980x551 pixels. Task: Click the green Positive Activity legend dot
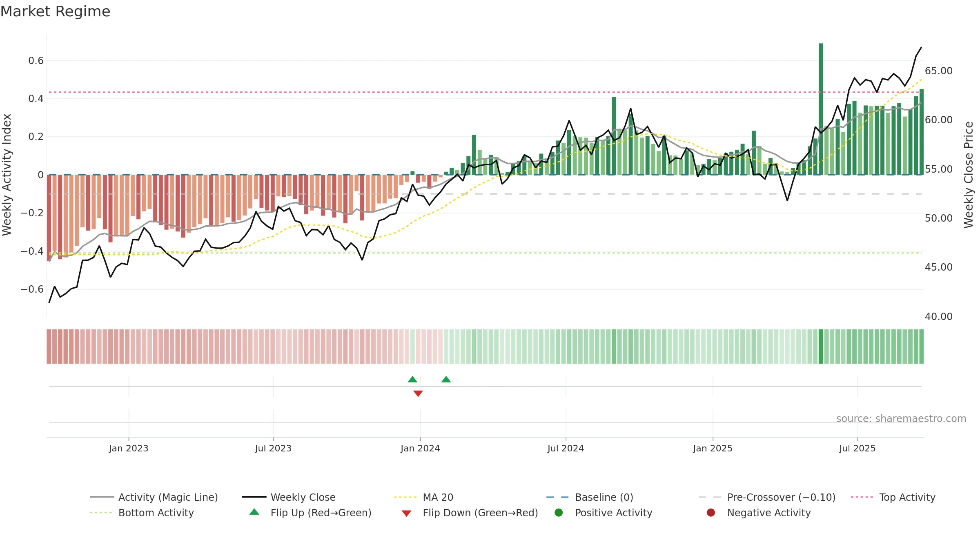559,513
